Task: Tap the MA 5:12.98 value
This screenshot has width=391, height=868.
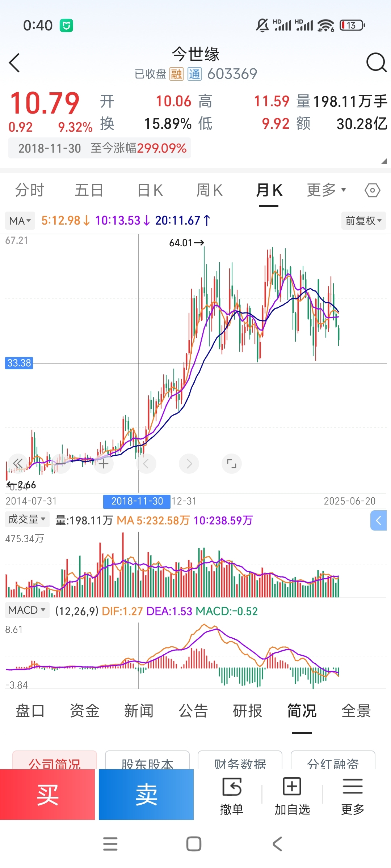Action: [66, 221]
